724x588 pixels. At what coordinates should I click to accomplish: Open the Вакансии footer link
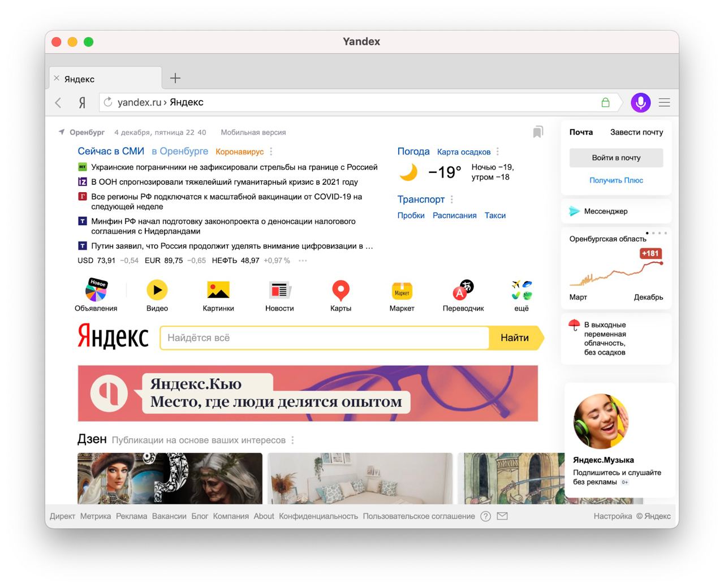(169, 516)
